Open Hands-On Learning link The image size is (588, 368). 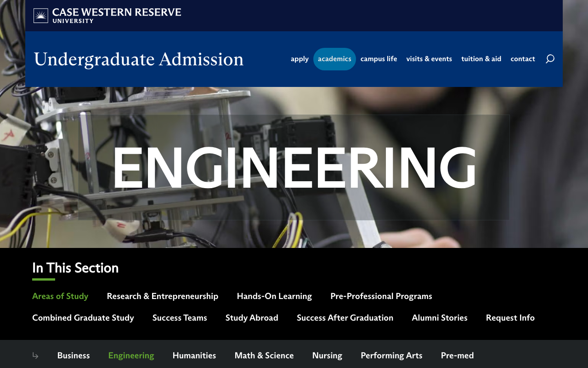pos(274,296)
